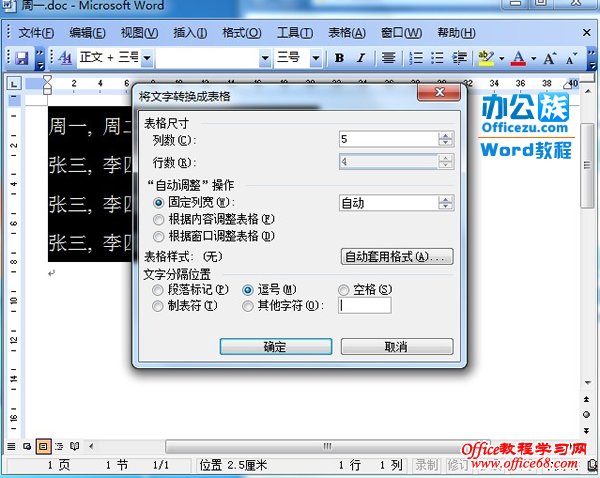This screenshot has height=478, width=600.
Task: Switch to Normal view icon
Action: click(11, 446)
